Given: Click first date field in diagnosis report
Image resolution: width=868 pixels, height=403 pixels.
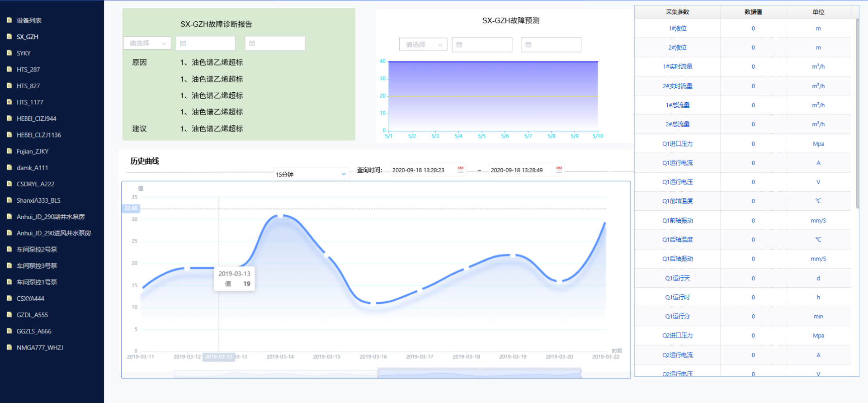Looking at the screenshot, I should coord(206,43).
